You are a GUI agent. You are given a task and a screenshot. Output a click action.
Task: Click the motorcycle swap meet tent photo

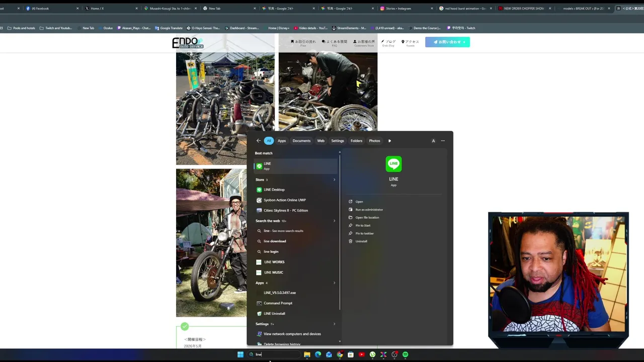[225, 109]
